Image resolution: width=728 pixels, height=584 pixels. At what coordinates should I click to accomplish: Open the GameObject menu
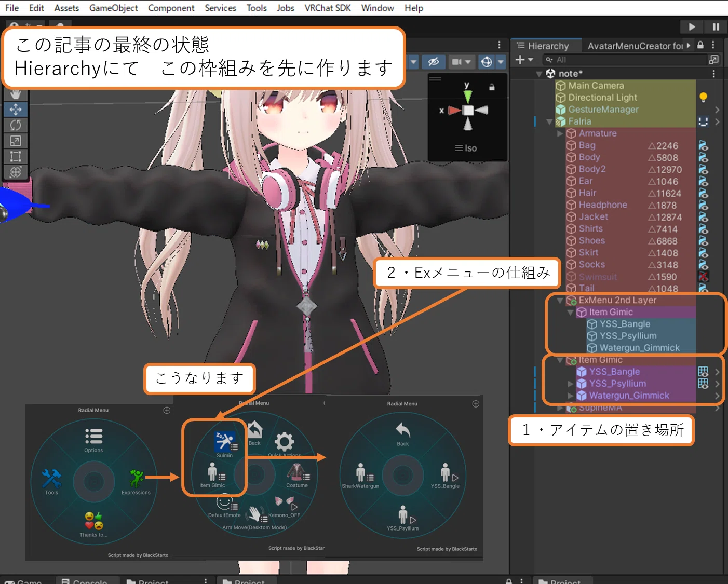(x=114, y=8)
